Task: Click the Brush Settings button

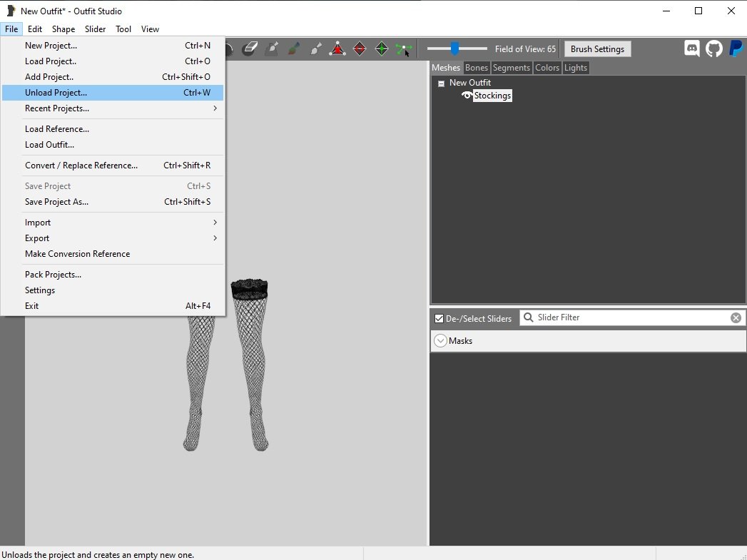Action: pos(597,49)
